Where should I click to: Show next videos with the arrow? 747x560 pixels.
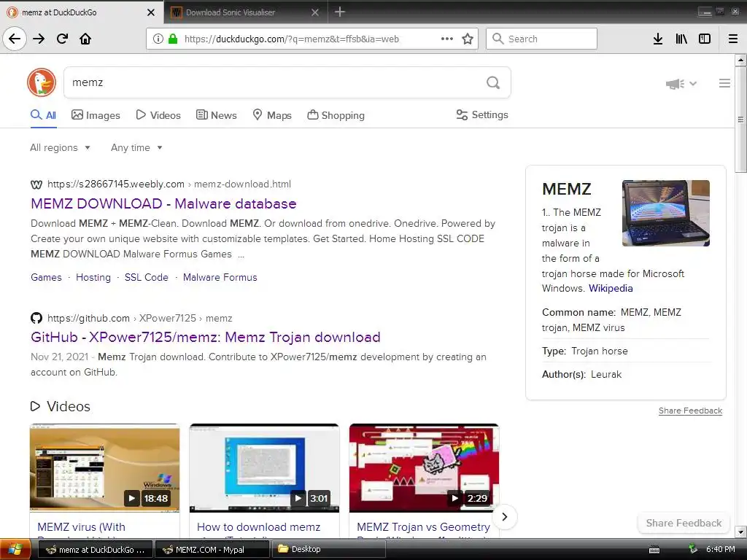pyautogui.click(x=505, y=517)
